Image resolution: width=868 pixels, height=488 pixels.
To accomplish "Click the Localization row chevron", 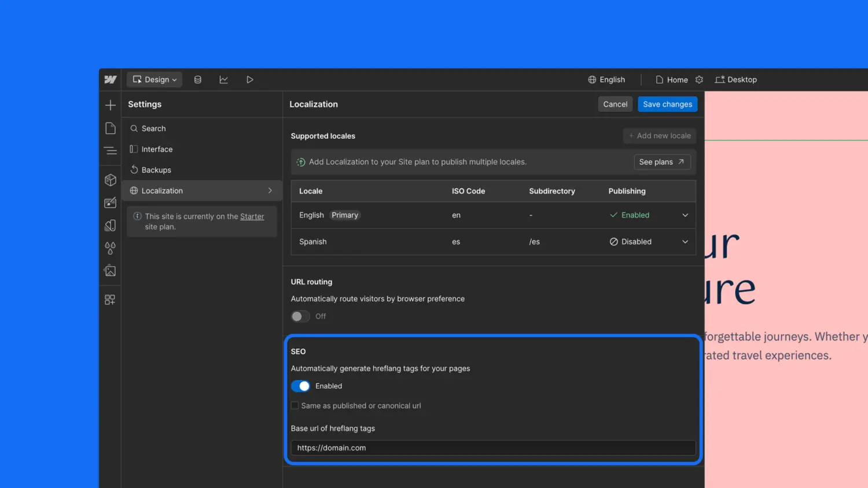I will tap(270, 191).
